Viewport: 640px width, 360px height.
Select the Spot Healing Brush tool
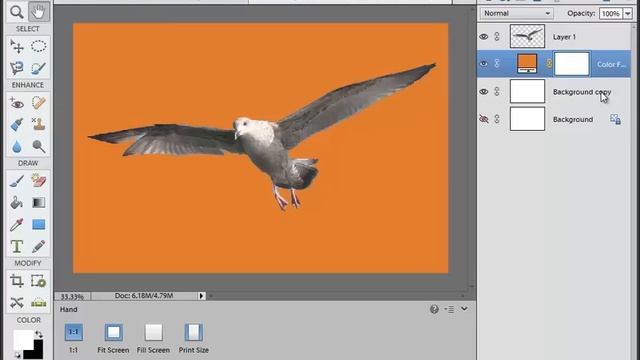tap(39, 103)
